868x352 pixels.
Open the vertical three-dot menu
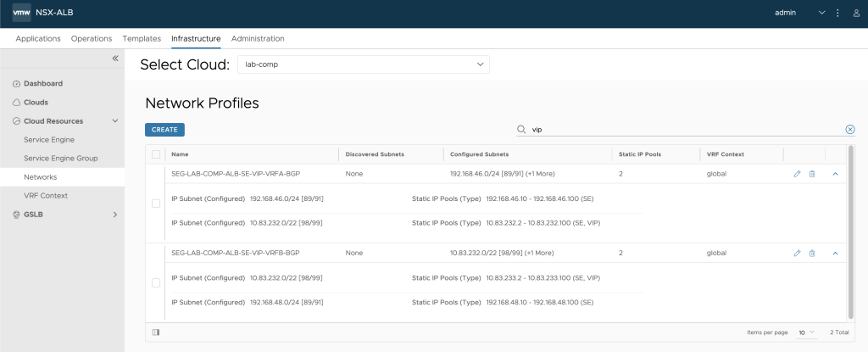pos(837,13)
